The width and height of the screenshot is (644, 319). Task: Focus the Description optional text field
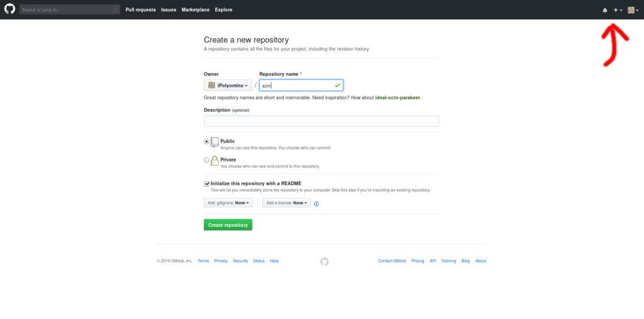[321, 121]
